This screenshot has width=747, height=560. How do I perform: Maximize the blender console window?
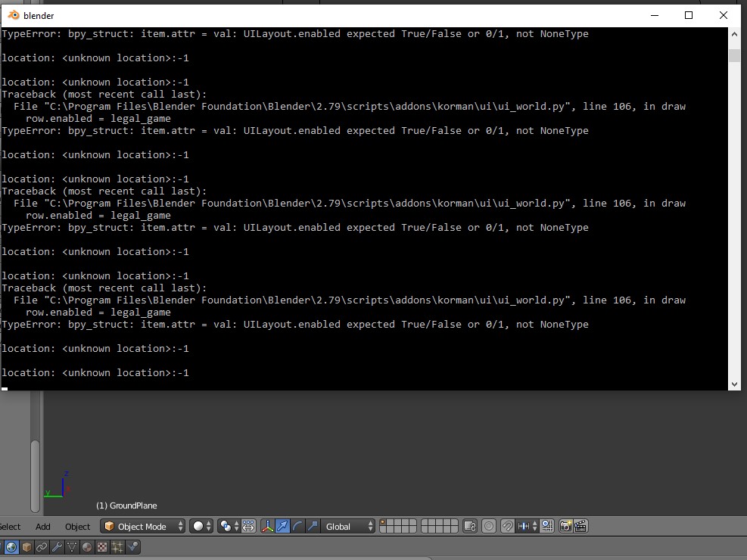point(689,15)
